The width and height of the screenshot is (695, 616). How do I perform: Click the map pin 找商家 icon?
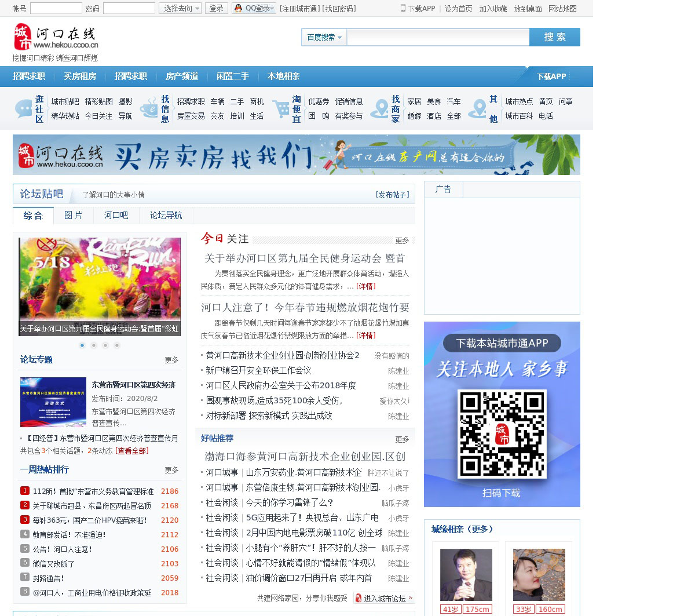click(379, 109)
